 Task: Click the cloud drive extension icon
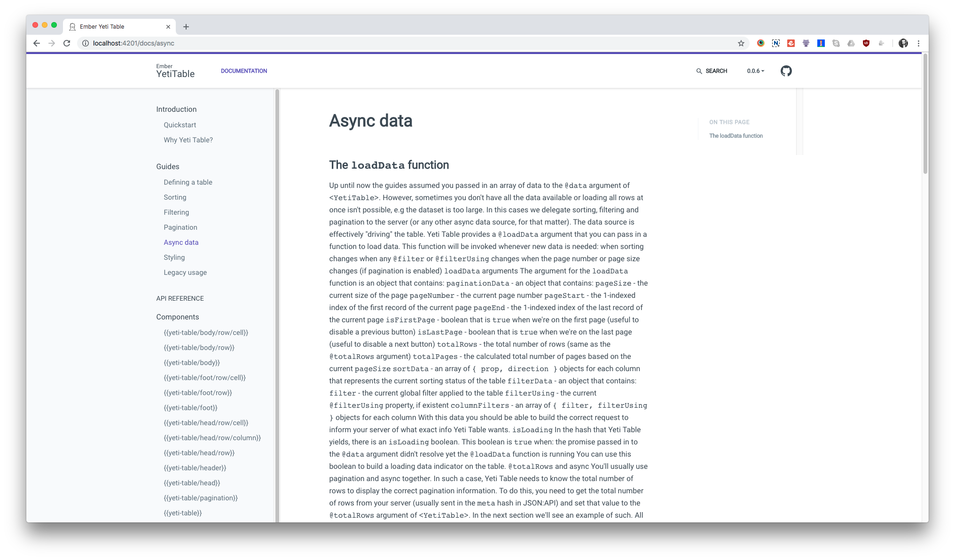click(851, 43)
